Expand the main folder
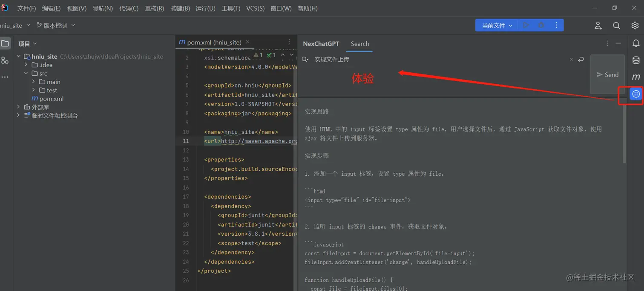This screenshot has width=644, height=291. click(34, 82)
